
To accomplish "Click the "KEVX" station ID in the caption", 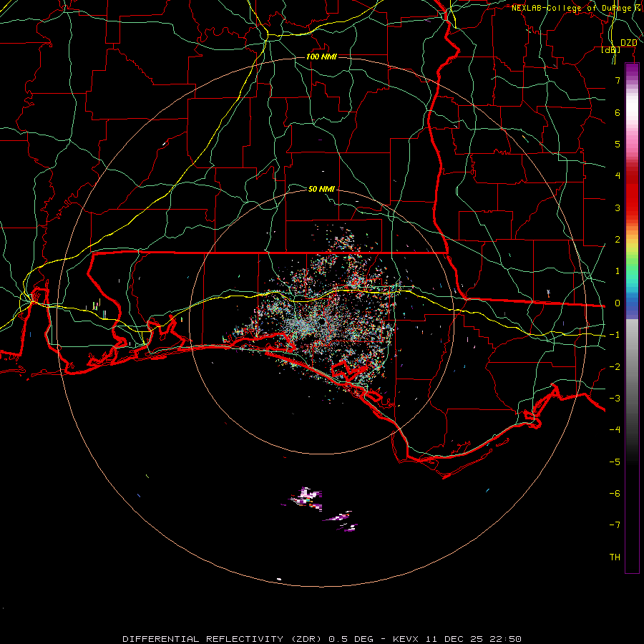I will (406, 639).
